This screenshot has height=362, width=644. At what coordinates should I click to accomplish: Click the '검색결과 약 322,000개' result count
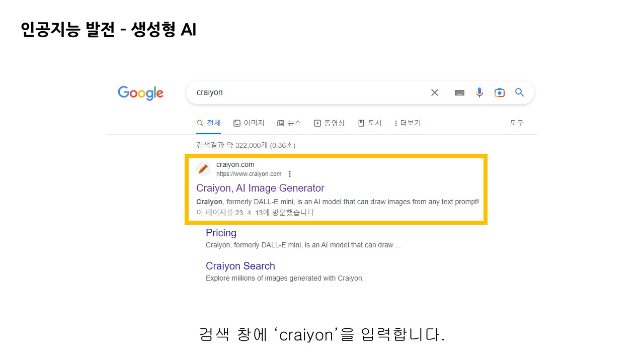pyautogui.click(x=246, y=145)
